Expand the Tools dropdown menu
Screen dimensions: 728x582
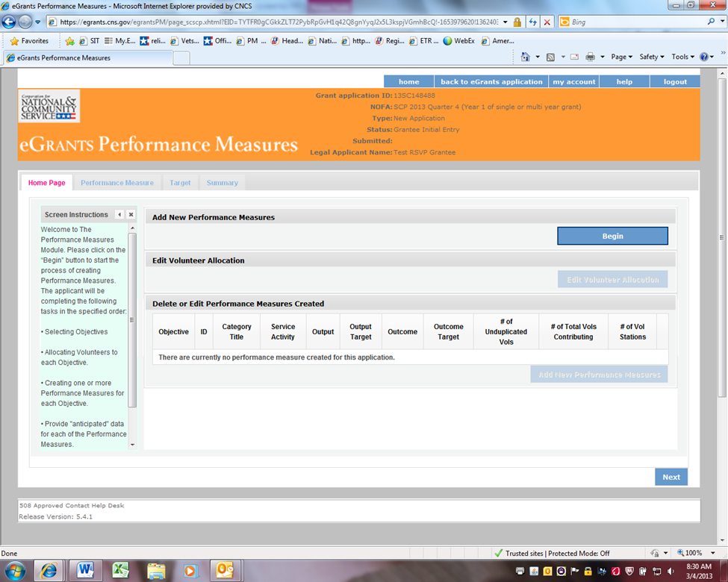click(x=682, y=57)
